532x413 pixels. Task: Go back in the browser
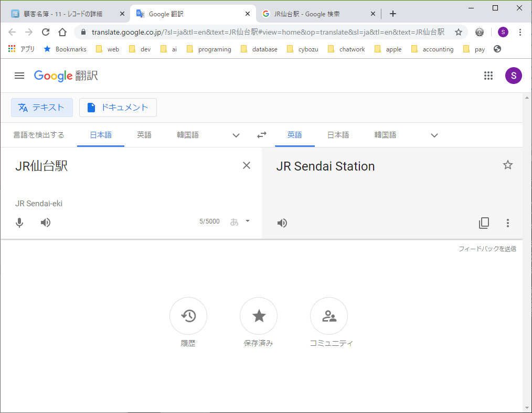click(x=12, y=32)
